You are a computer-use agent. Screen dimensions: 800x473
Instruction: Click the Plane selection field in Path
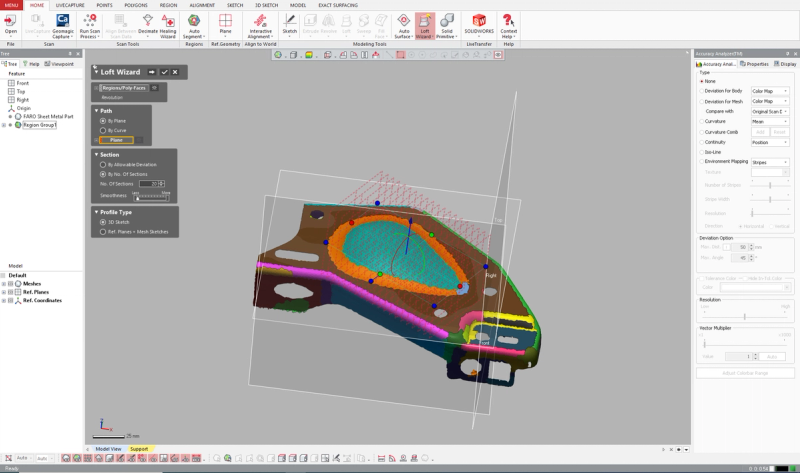(116, 140)
